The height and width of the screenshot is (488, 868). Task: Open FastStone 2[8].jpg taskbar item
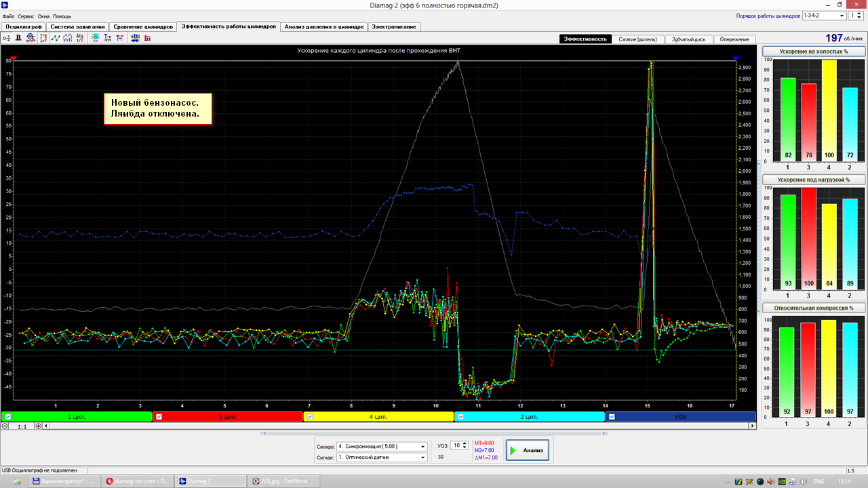pos(283,481)
